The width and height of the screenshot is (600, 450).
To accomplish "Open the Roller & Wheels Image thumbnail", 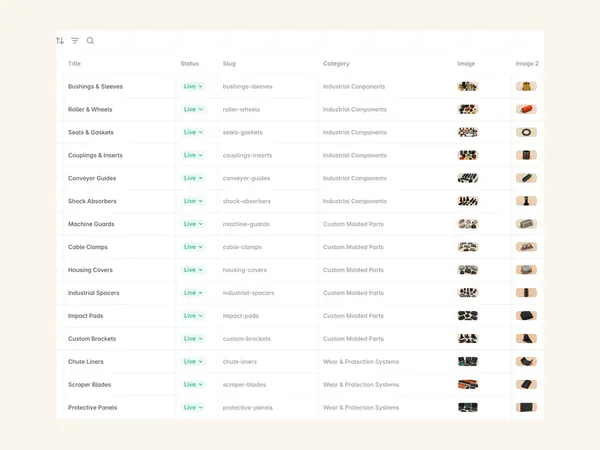I will coord(468,109).
